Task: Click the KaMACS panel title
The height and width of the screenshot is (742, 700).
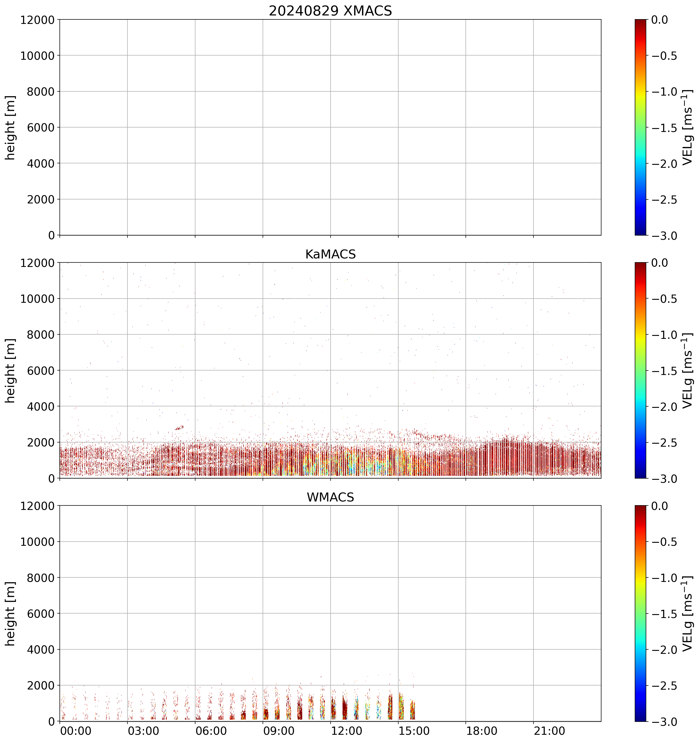Action: point(330,254)
